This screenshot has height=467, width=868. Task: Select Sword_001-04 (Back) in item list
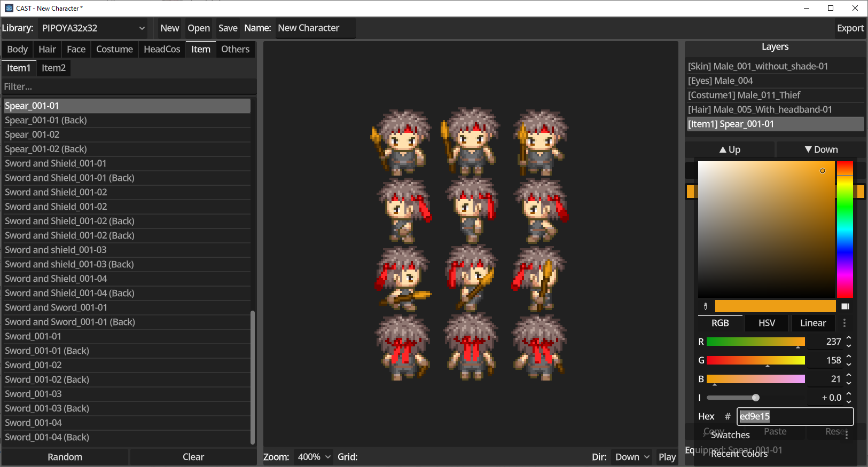(x=127, y=437)
